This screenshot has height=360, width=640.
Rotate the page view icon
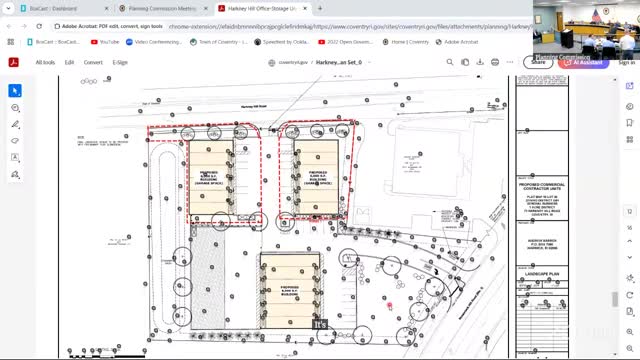[630, 295]
